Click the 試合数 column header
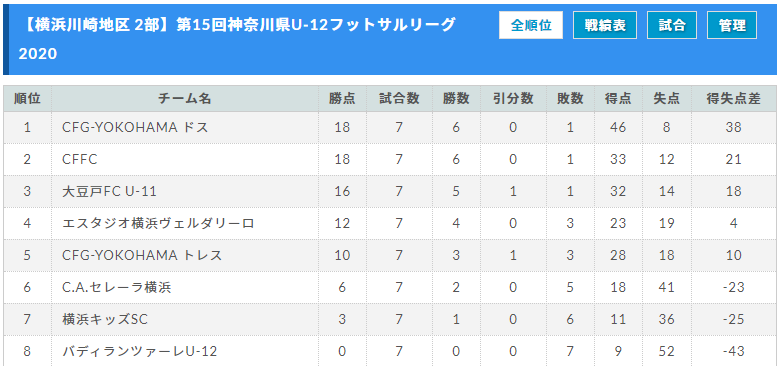The image size is (779, 366). pyautogui.click(x=399, y=99)
